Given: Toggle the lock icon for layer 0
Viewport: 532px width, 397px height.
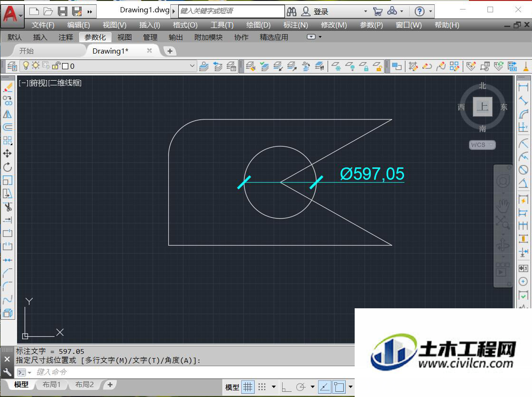Looking at the screenshot, I should click(56, 66).
